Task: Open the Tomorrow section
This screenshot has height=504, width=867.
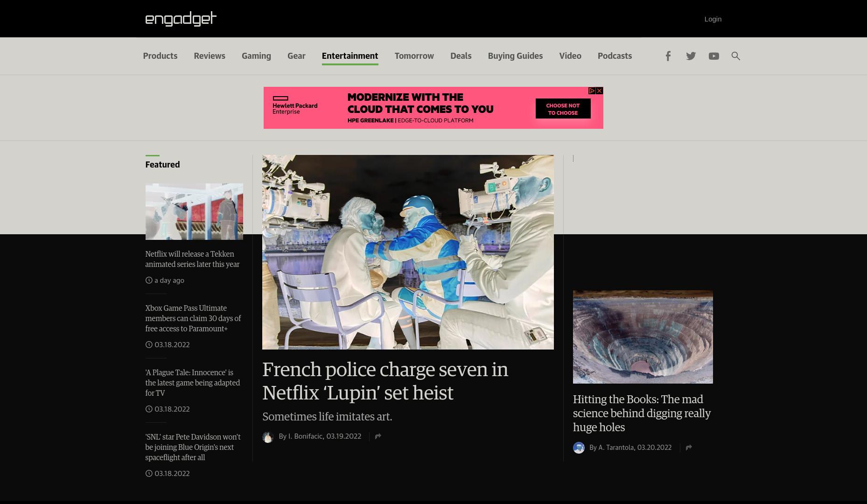Action: point(414,56)
